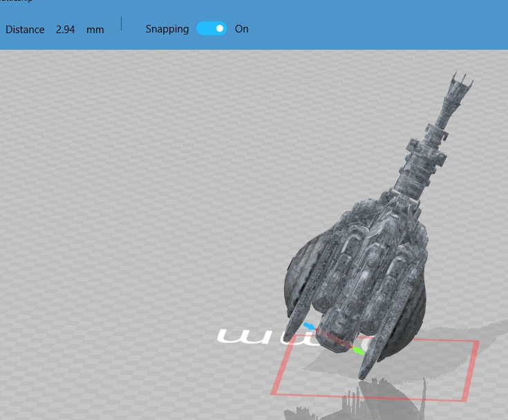This screenshot has width=508, height=420.
Task: Click the On label beside the toggle
Action: coord(241,29)
